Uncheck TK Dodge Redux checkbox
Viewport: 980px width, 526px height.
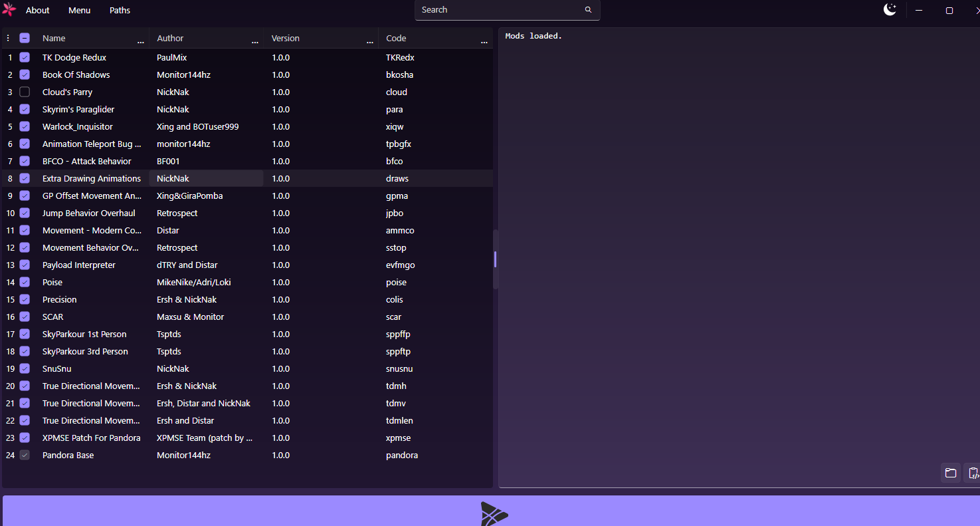pyautogui.click(x=25, y=57)
